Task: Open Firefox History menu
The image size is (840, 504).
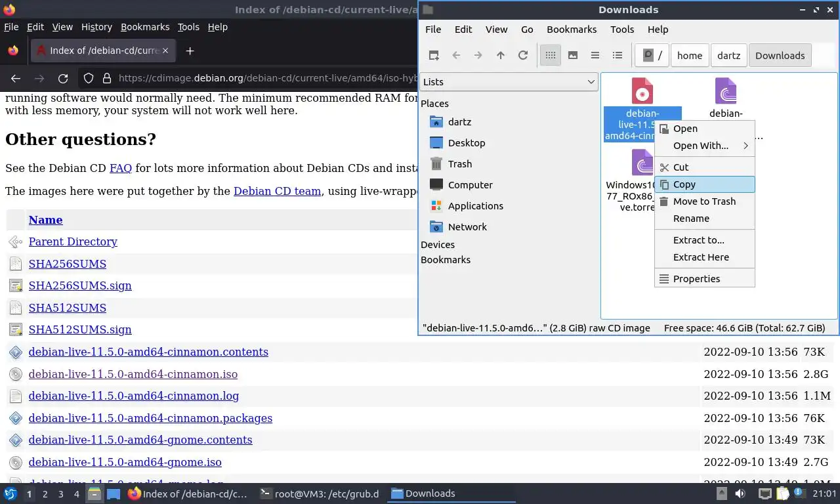Action: (x=96, y=27)
